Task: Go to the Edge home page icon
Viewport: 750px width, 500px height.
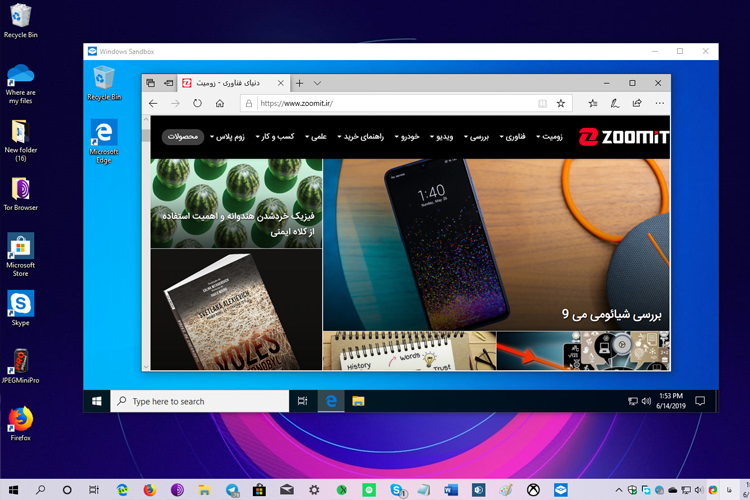Action: (x=220, y=103)
